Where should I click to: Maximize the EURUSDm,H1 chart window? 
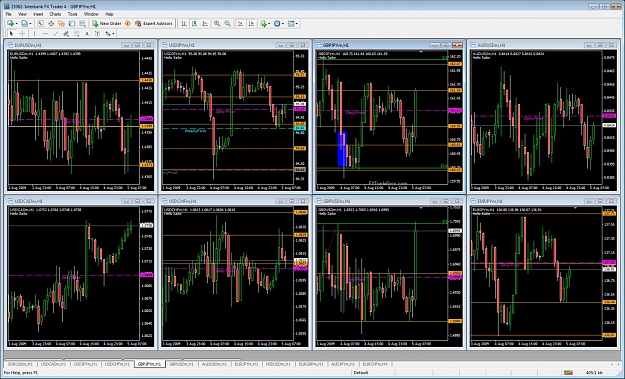coord(138,45)
